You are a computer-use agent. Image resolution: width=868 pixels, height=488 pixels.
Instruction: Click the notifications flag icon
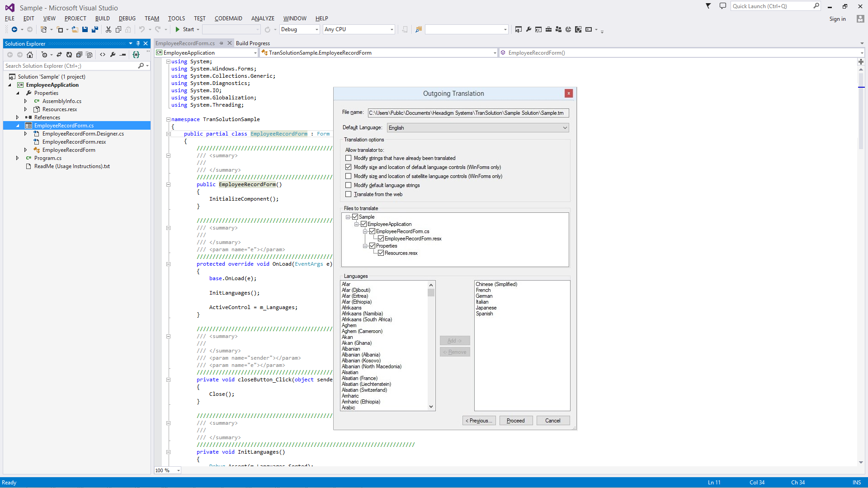coord(708,6)
